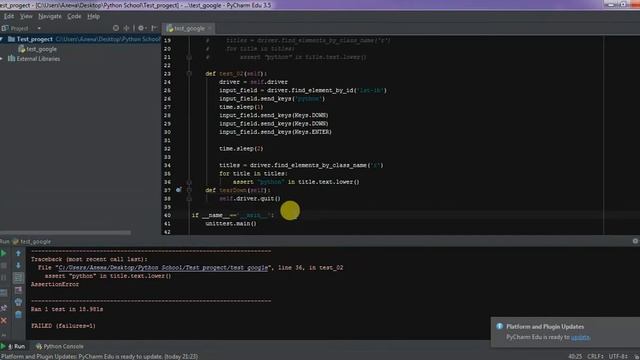
Task: Open the Navigate menu
Action: click(50, 16)
